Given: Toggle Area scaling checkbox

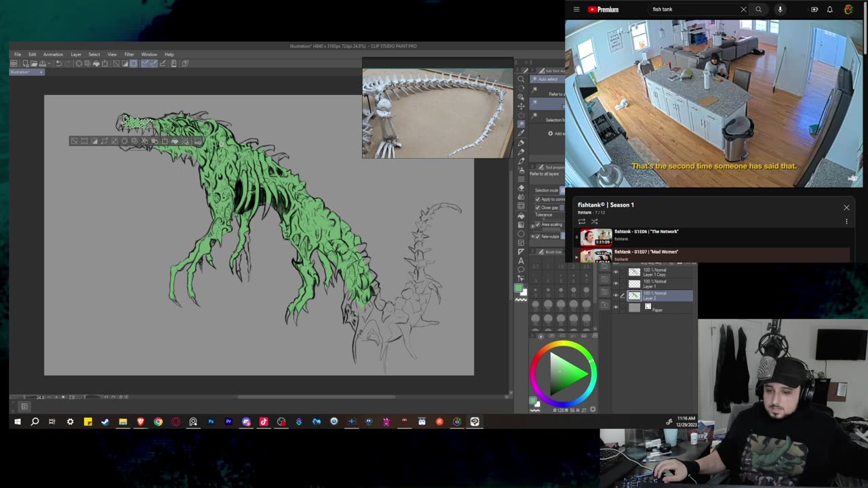Looking at the screenshot, I should pos(538,224).
